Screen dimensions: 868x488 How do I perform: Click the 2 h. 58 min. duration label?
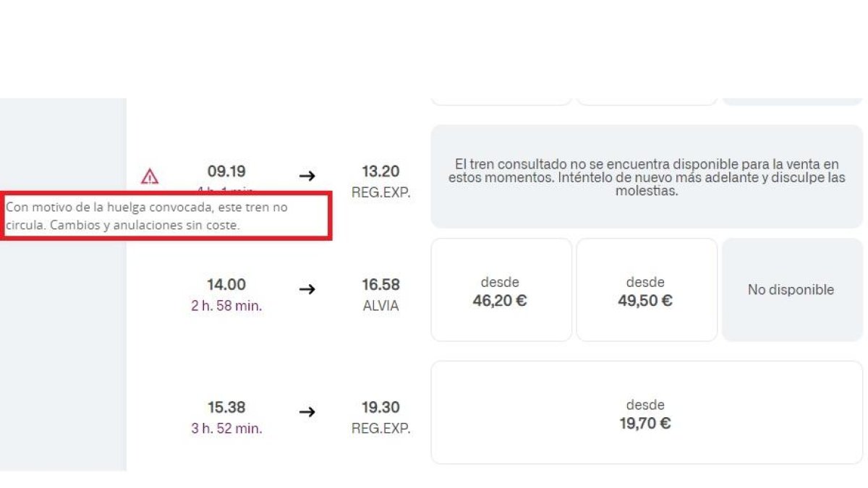(x=226, y=305)
